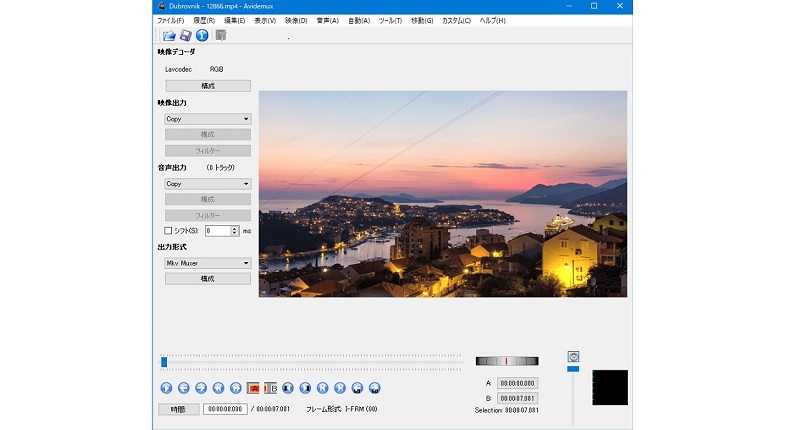Image resolution: width=800 pixels, height=430 pixels.
Task: Click the Save Video floppy icon
Action: [x=185, y=36]
